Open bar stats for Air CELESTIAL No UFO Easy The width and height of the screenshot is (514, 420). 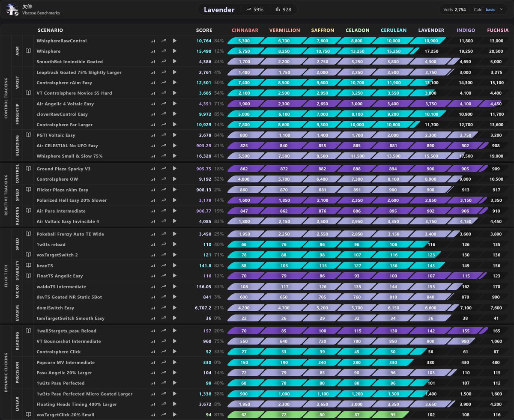(153, 146)
